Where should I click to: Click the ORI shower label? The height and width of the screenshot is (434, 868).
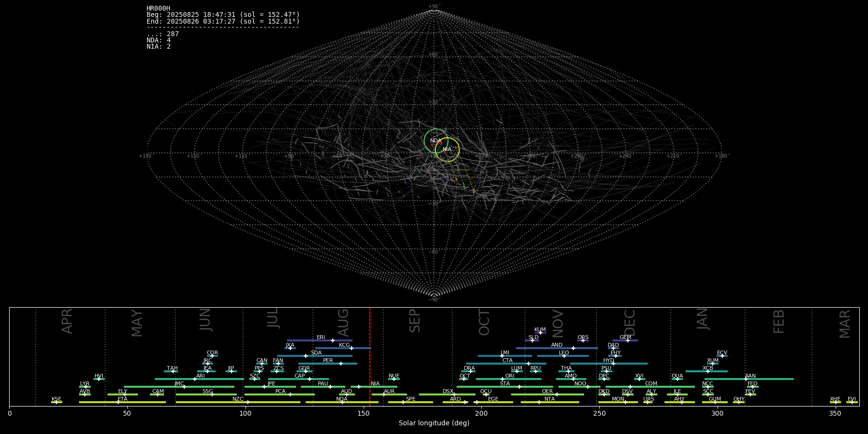point(510,376)
